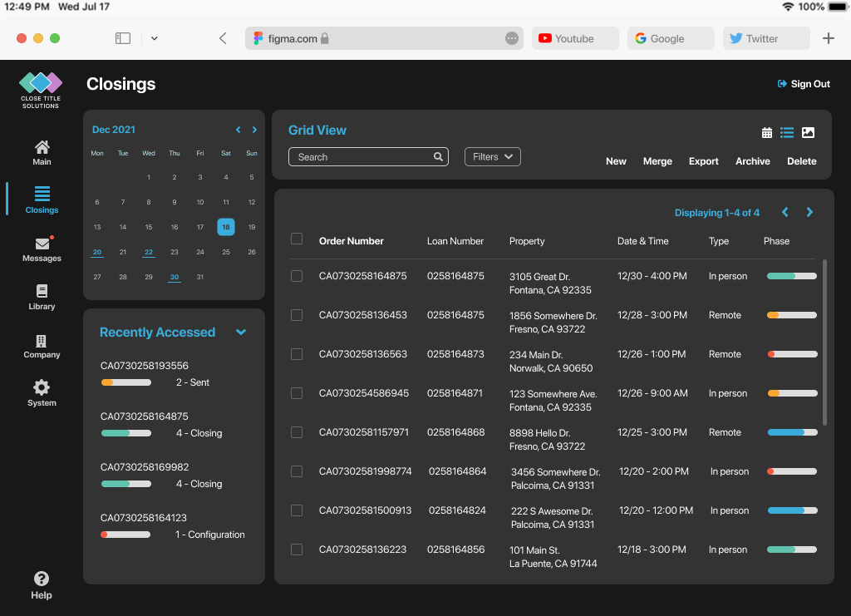Viewport: 851px width, 616px height.
Task: Switch to calendar view icon
Action: [767, 133]
